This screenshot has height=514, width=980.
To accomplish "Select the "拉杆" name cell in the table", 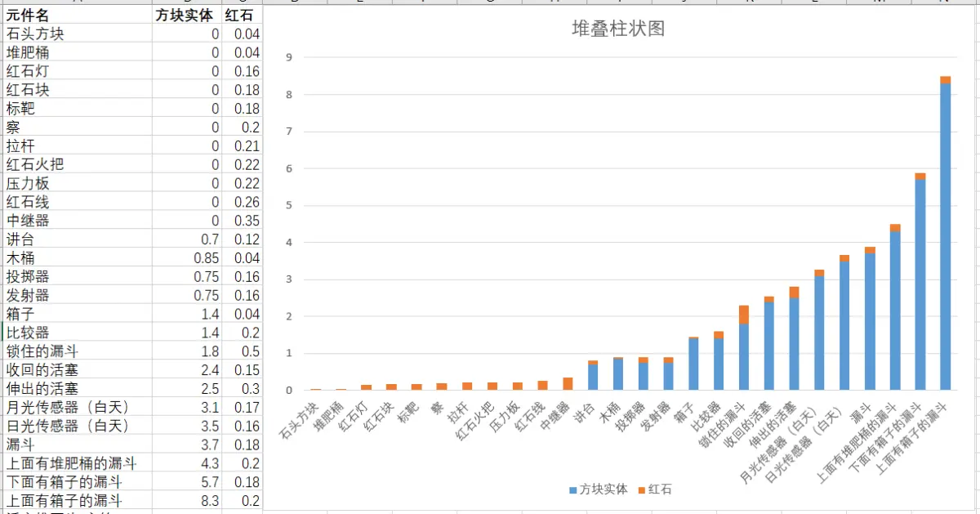I will click(x=78, y=145).
